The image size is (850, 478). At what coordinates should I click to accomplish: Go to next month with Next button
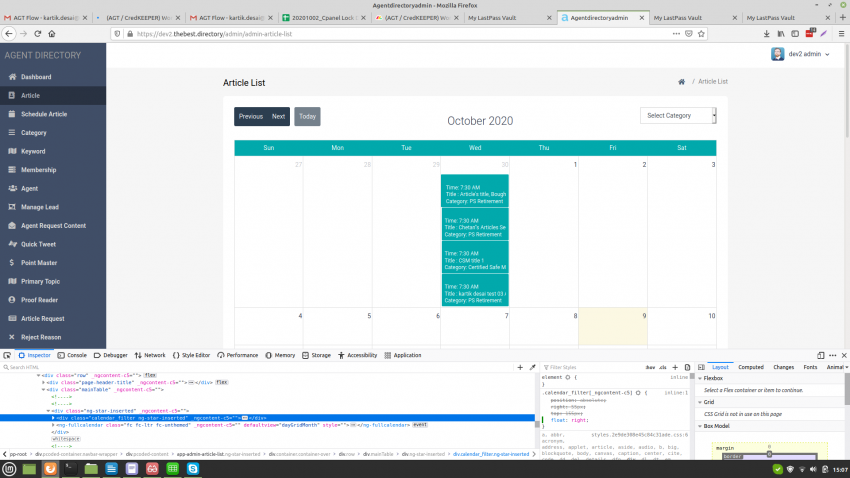tap(278, 117)
